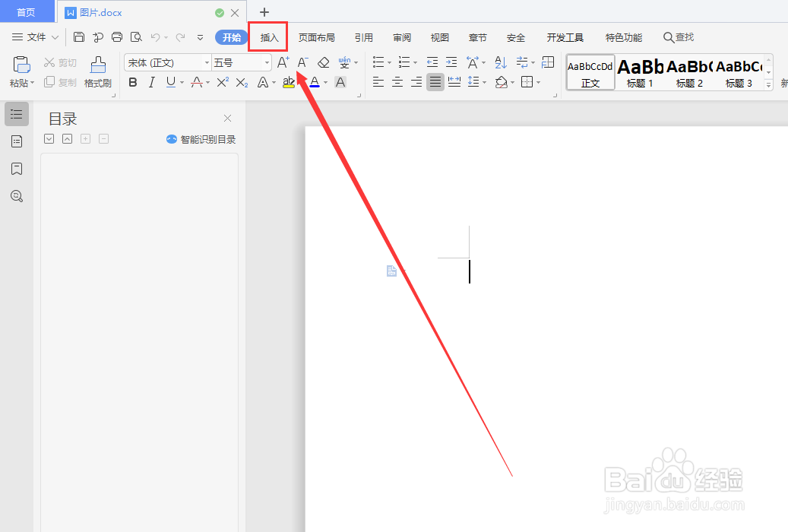Screen dimensions: 788x532
Task: Toggle Bold formatting
Action: [x=133, y=82]
